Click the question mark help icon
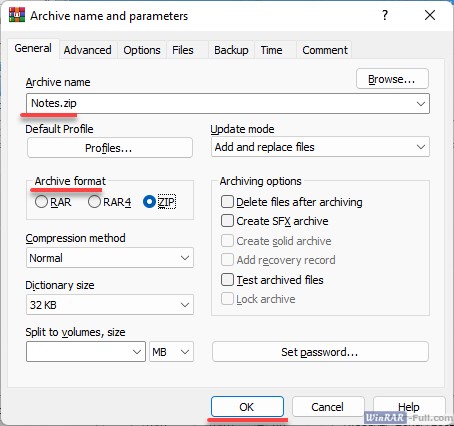 pyautogui.click(x=385, y=15)
